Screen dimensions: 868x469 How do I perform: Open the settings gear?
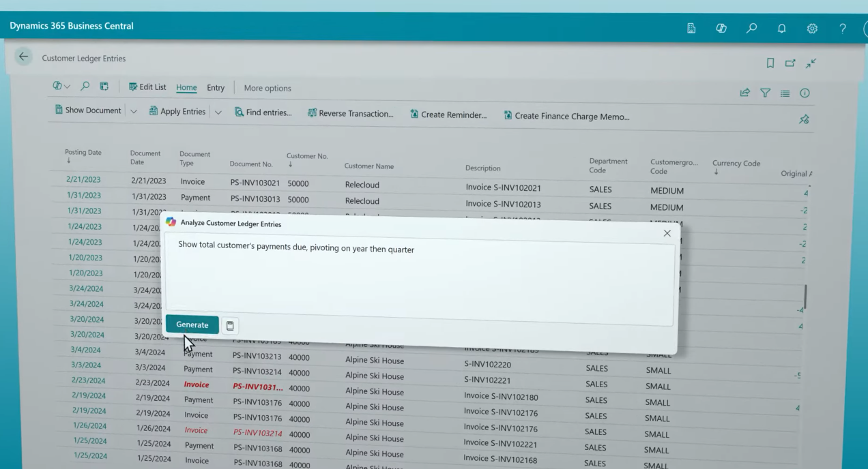pyautogui.click(x=812, y=29)
